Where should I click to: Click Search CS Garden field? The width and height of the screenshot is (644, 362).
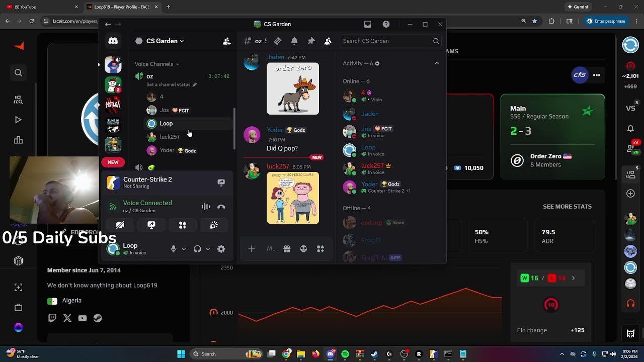click(x=391, y=41)
